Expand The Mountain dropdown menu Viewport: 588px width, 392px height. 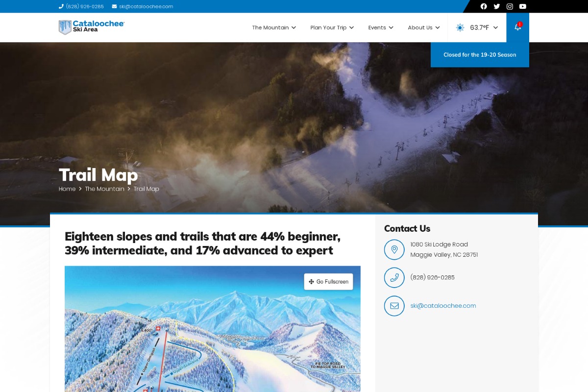coord(274,27)
